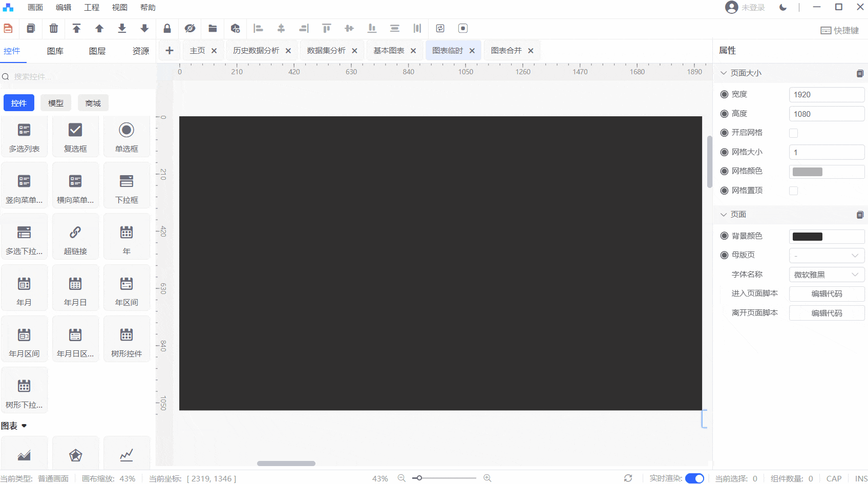Toggle dark mode moon icon
The width and height of the screenshot is (868, 484).
tap(782, 7)
